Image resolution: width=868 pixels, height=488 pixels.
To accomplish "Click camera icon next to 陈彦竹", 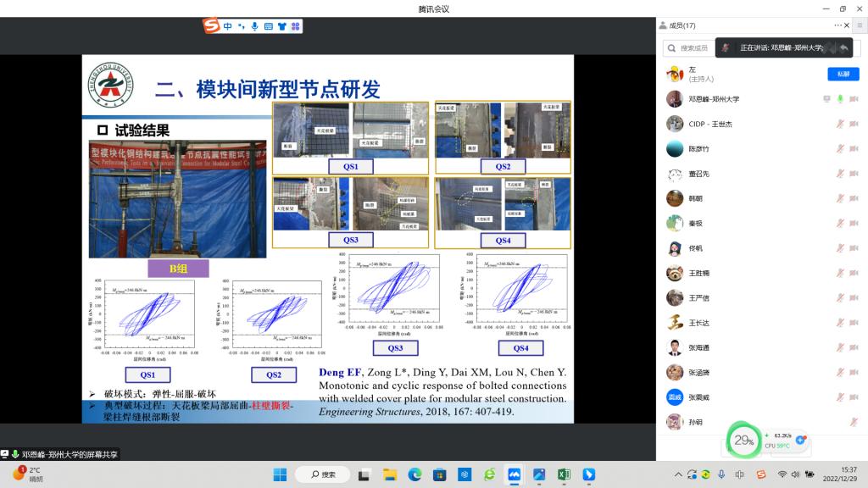I will click(854, 149).
